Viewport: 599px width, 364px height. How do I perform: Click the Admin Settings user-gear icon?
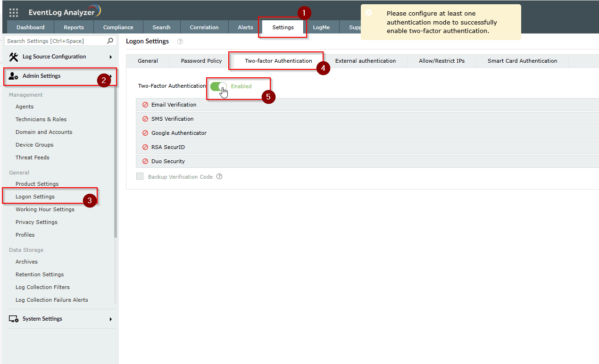tap(14, 76)
